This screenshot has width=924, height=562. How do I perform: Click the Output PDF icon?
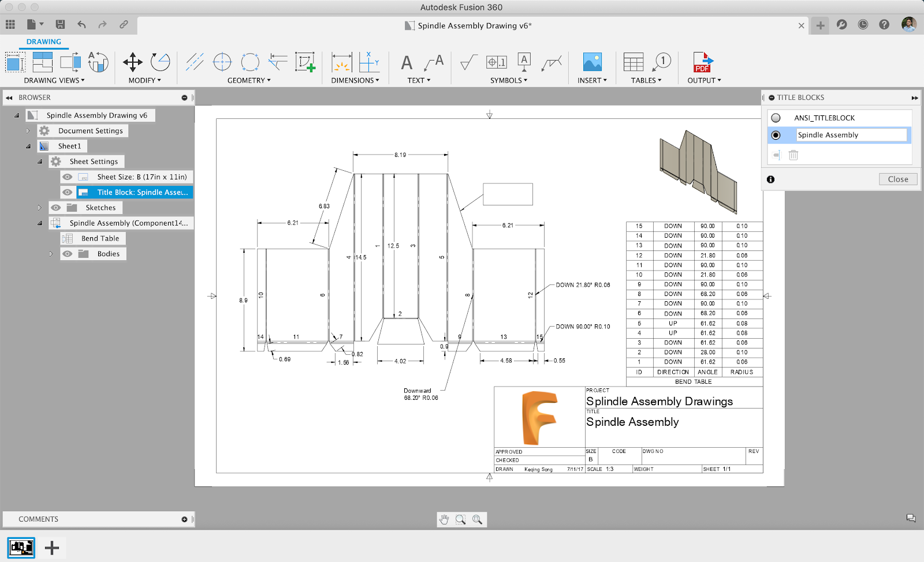(703, 62)
